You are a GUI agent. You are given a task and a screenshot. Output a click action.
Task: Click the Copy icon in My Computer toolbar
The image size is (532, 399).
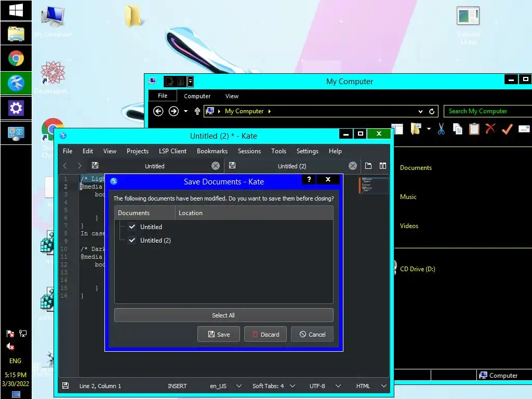click(458, 129)
